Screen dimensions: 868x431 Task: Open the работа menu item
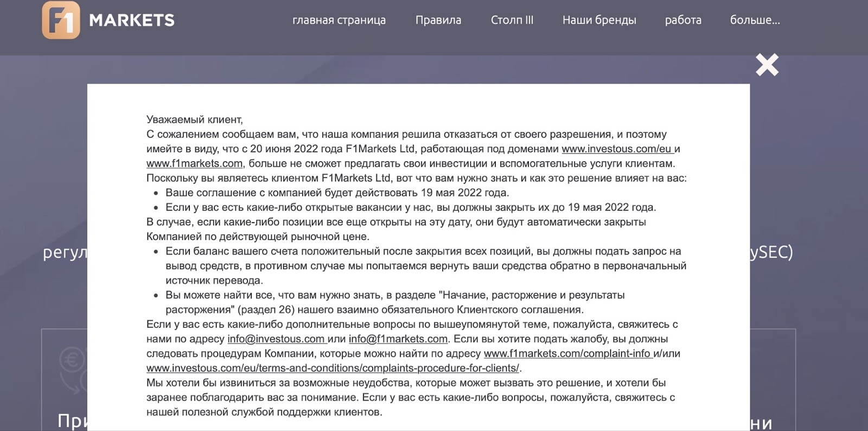coord(683,20)
